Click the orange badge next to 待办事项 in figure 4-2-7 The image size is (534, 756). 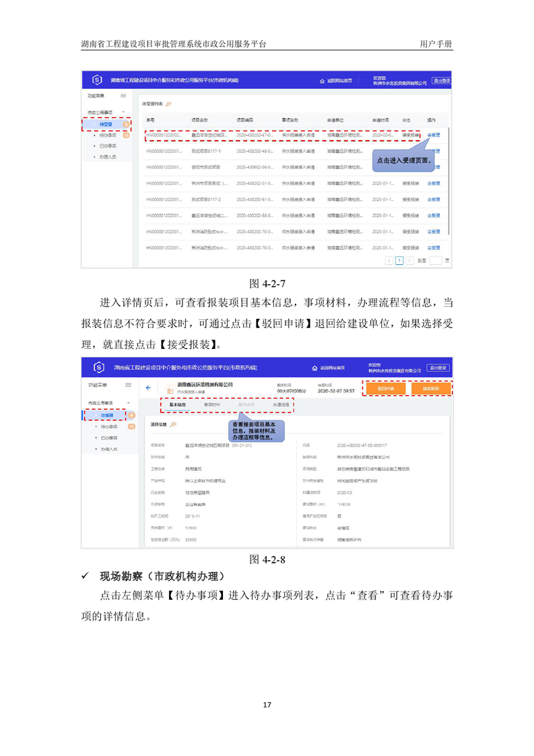(127, 135)
